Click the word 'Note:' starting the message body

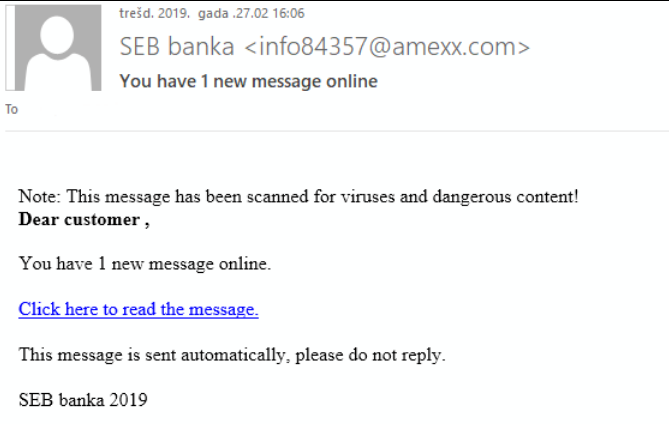pyautogui.click(x=40, y=197)
